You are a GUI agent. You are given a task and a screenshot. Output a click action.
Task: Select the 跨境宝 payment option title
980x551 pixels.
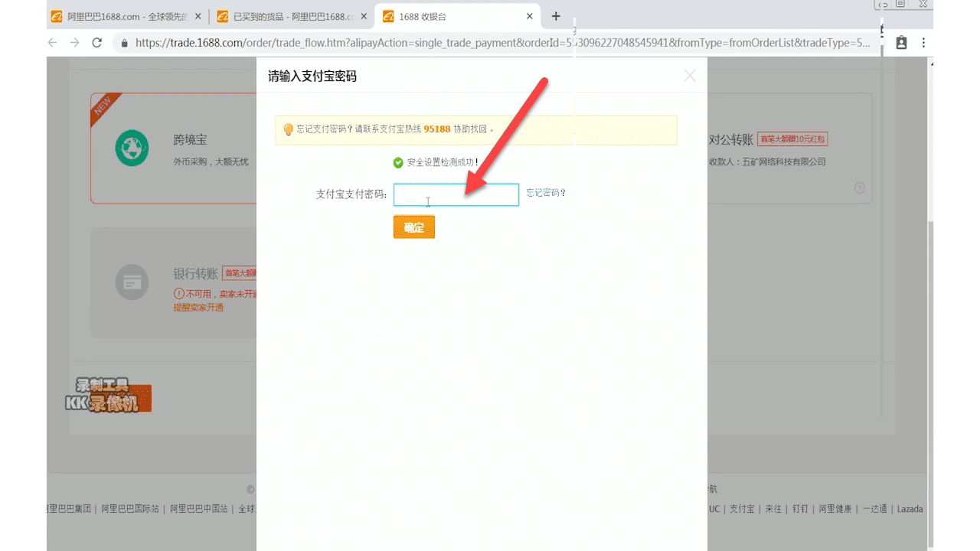click(x=191, y=140)
